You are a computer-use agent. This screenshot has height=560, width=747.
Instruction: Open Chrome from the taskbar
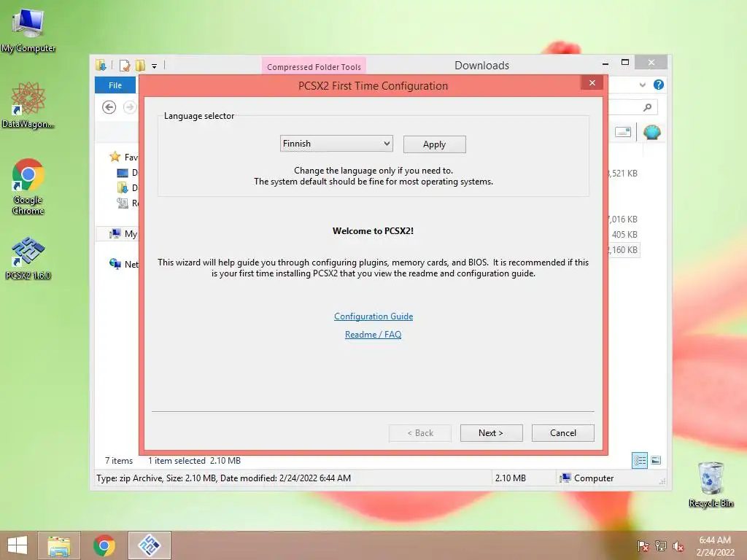(x=104, y=545)
